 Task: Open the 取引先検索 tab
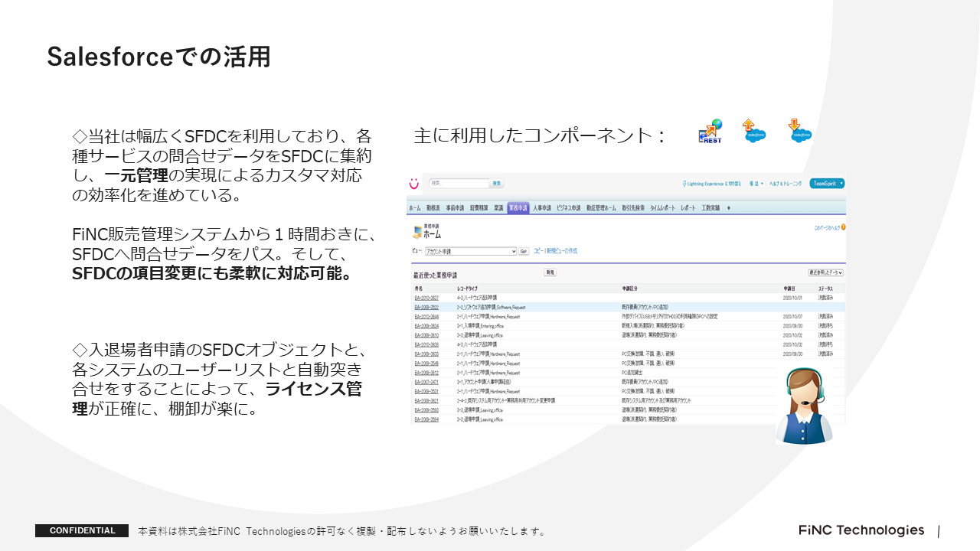tap(633, 207)
